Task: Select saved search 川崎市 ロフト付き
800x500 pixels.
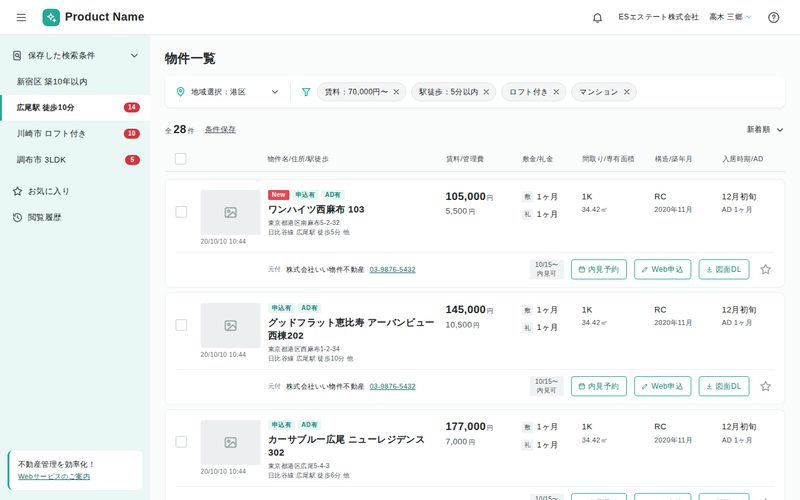Action: (75, 134)
